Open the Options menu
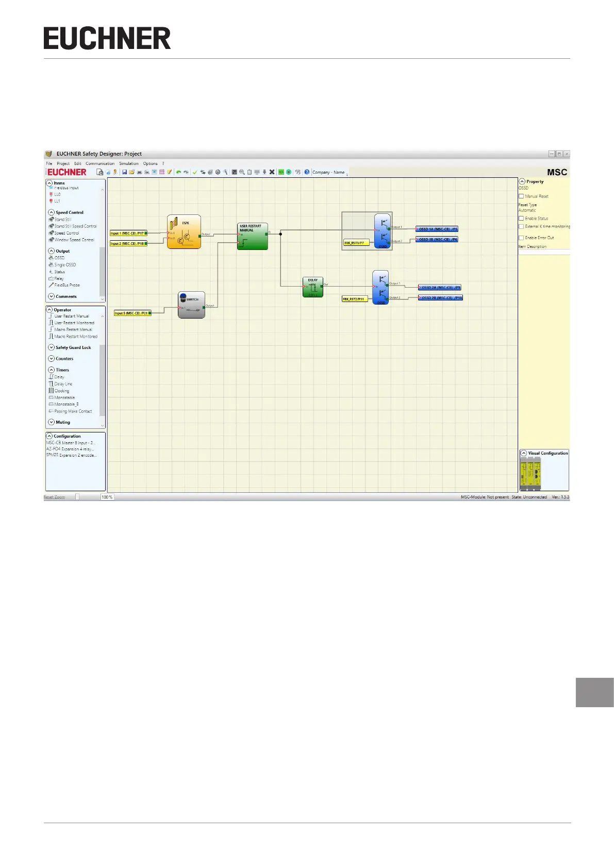Image resolution: width=614 pixels, height=868 pixels. click(150, 163)
